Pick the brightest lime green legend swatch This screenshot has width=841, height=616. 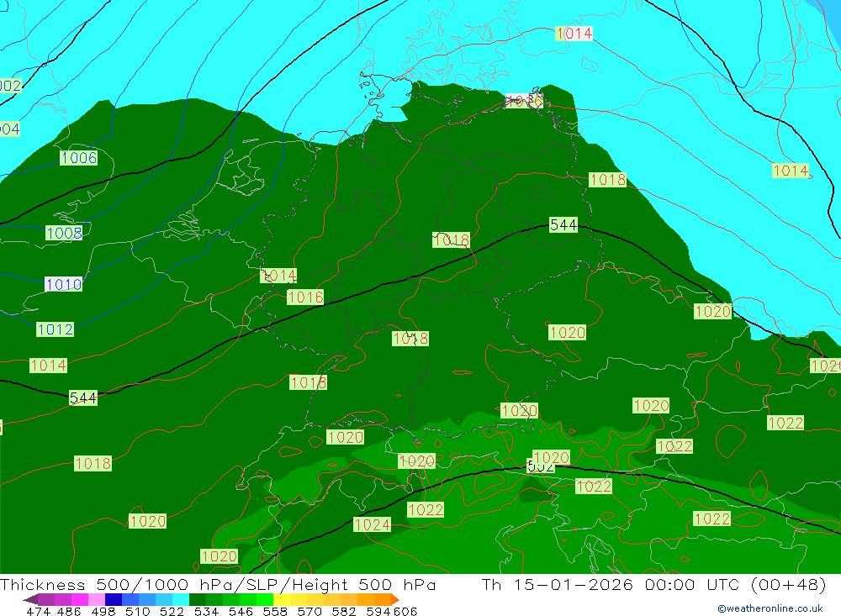(x=265, y=599)
